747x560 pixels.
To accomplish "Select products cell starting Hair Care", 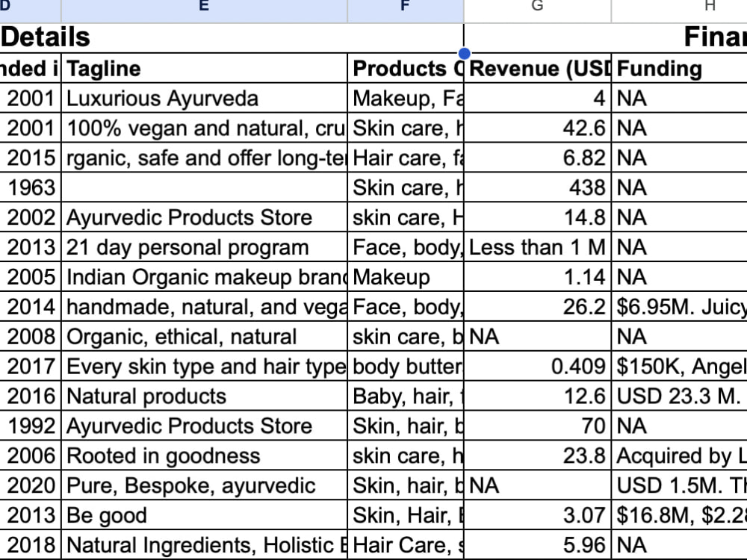I will pos(406,545).
